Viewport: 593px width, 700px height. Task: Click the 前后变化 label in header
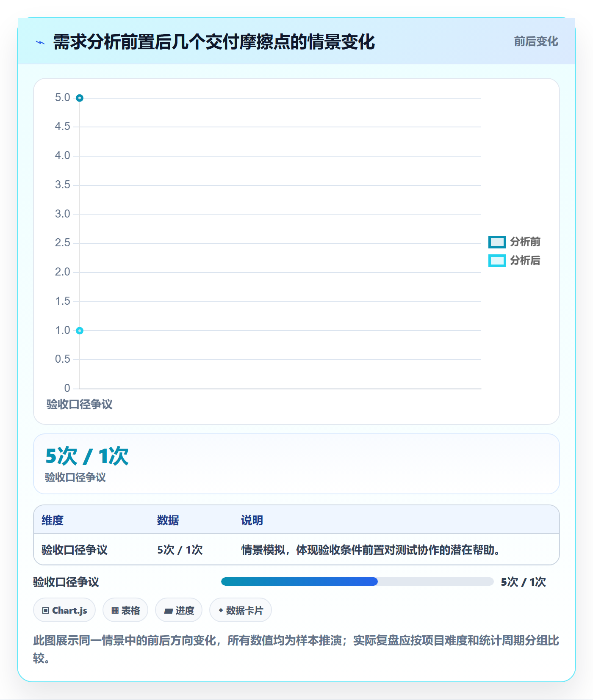pos(536,41)
